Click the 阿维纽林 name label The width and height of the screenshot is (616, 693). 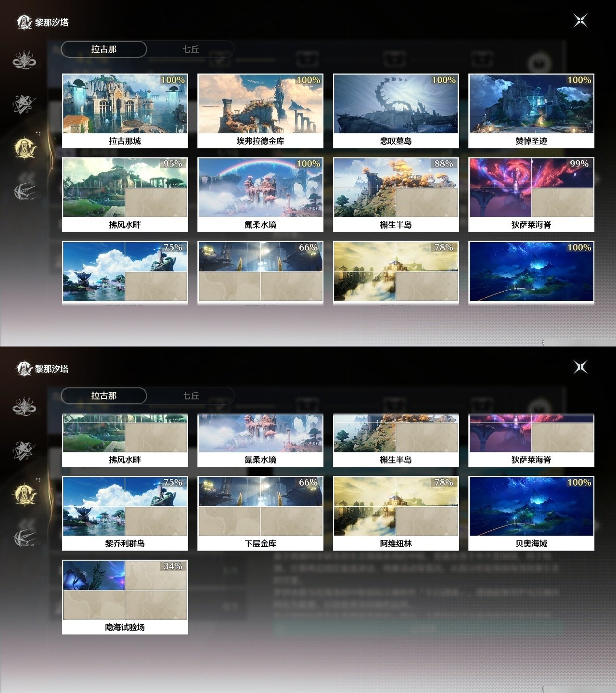396,543
